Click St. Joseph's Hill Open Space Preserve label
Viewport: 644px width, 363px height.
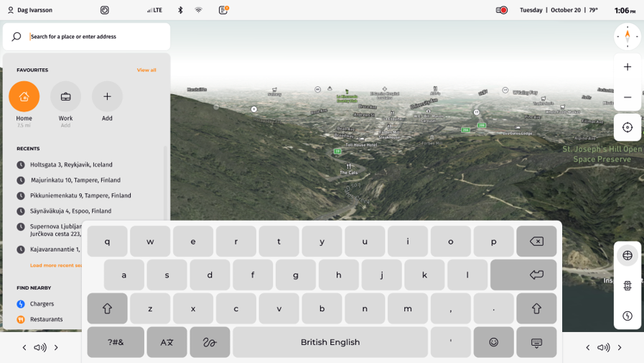(x=602, y=154)
